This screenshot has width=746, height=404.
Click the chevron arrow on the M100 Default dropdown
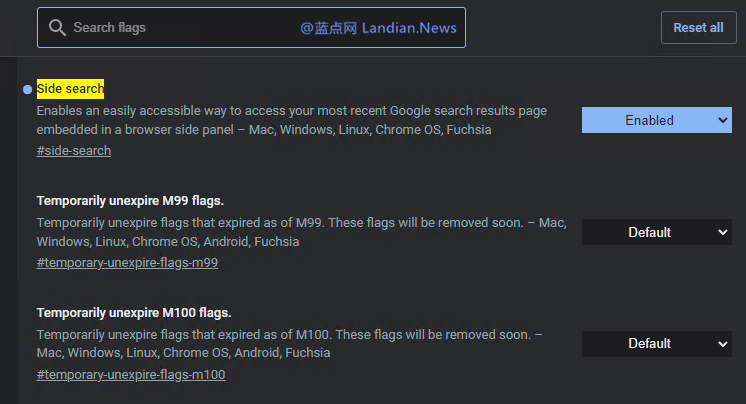pos(723,343)
